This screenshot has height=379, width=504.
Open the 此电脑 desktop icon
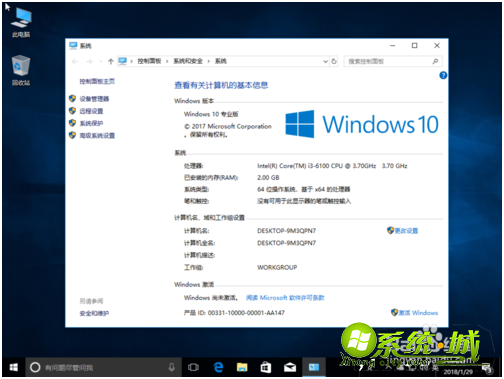point(21,22)
